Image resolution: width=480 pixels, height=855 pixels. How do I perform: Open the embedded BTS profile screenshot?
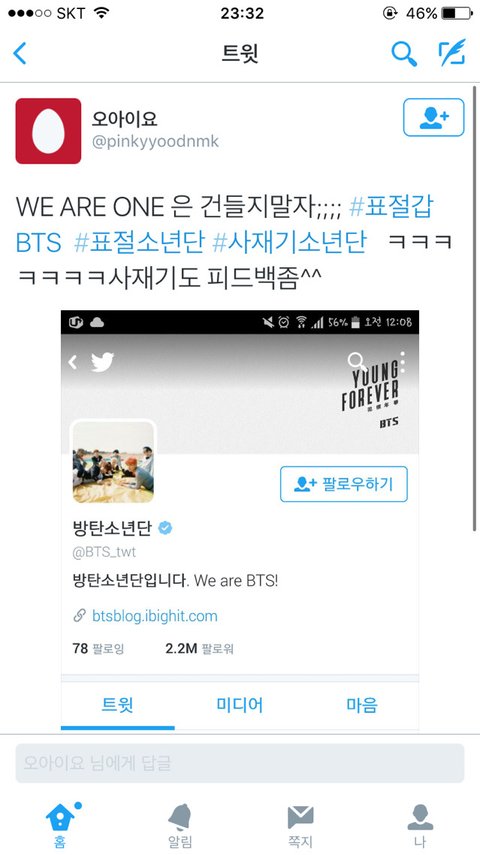tap(240, 521)
